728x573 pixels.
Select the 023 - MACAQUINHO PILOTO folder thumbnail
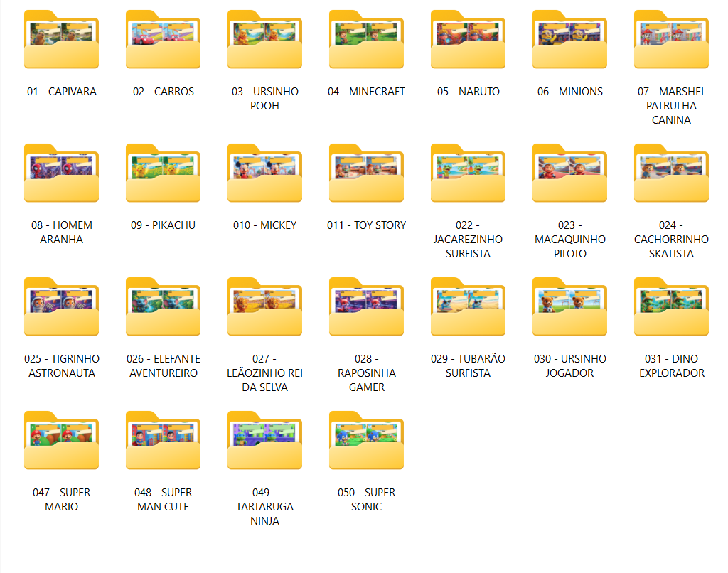(x=569, y=174)
